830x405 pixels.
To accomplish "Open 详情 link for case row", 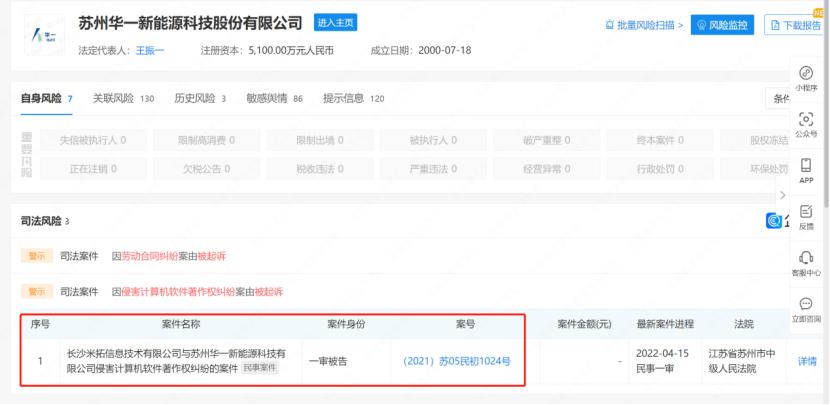I will coord(807,362).
